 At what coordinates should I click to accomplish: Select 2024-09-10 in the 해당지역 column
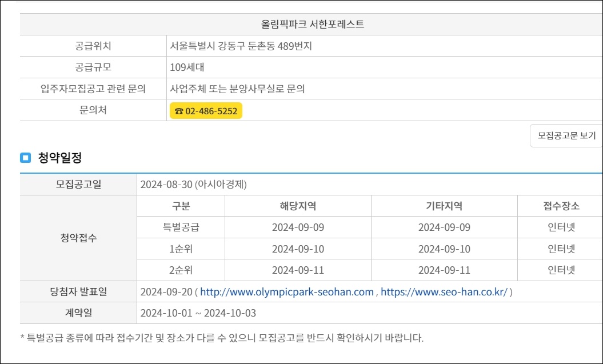coord(298,249)
